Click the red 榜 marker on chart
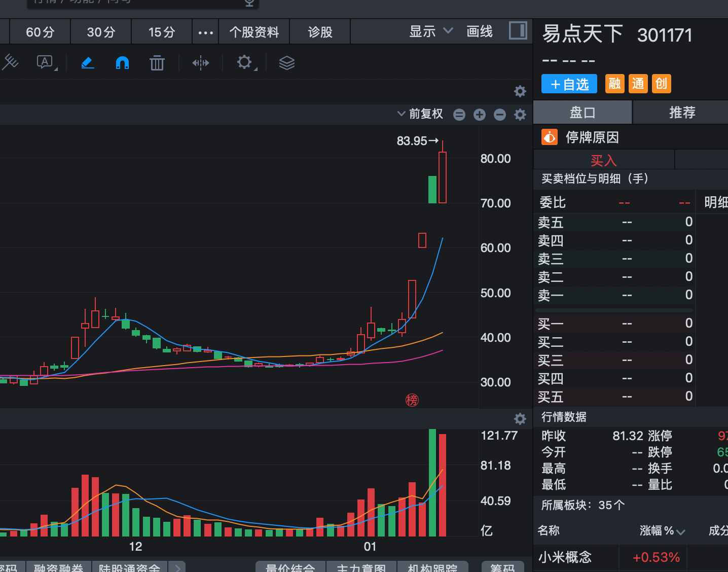 coord(412,400)
